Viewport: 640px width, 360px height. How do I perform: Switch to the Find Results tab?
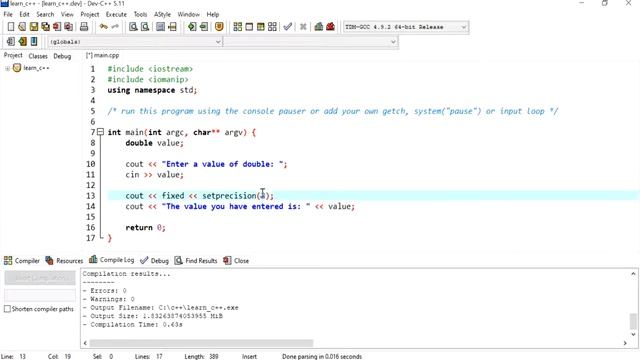(196, 260)
